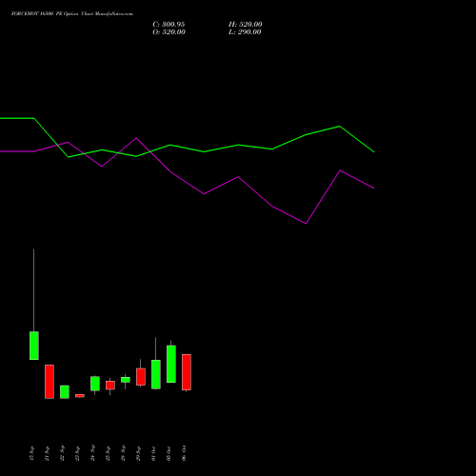Click the 29 Sep date label
This screenshot has height=476, width=476.
pos(138,453)
